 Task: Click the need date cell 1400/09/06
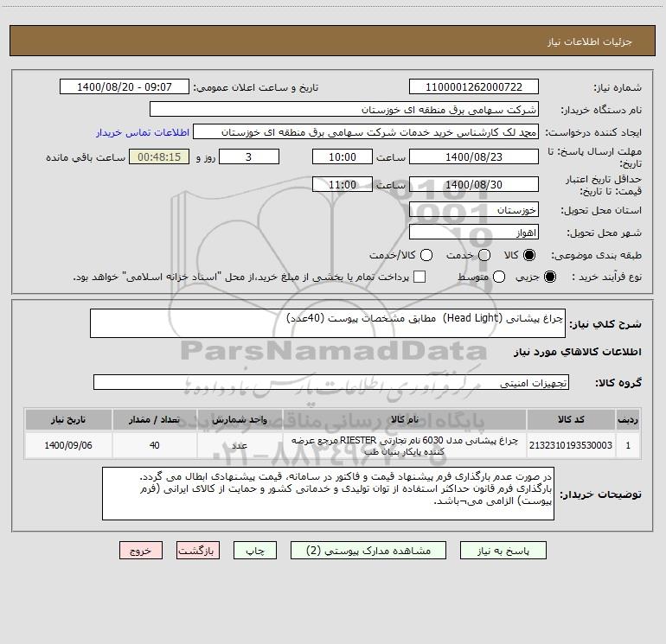tap(68, 445)
